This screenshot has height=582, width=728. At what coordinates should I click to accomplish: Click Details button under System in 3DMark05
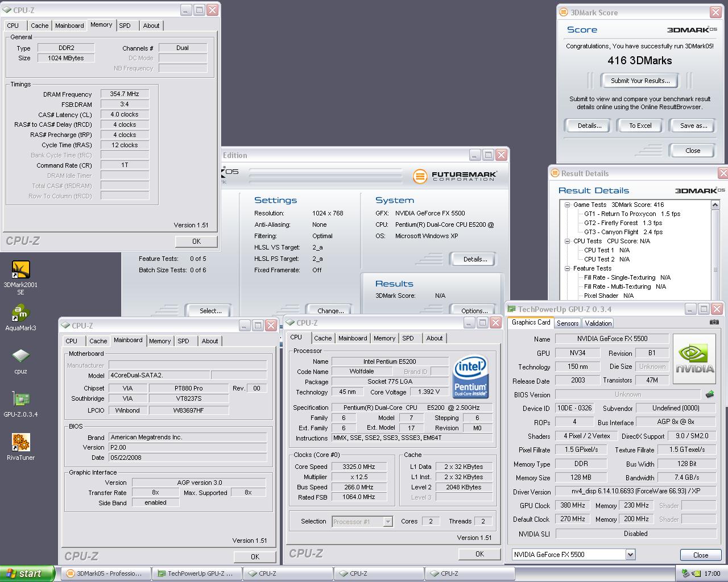click(475, 259)
